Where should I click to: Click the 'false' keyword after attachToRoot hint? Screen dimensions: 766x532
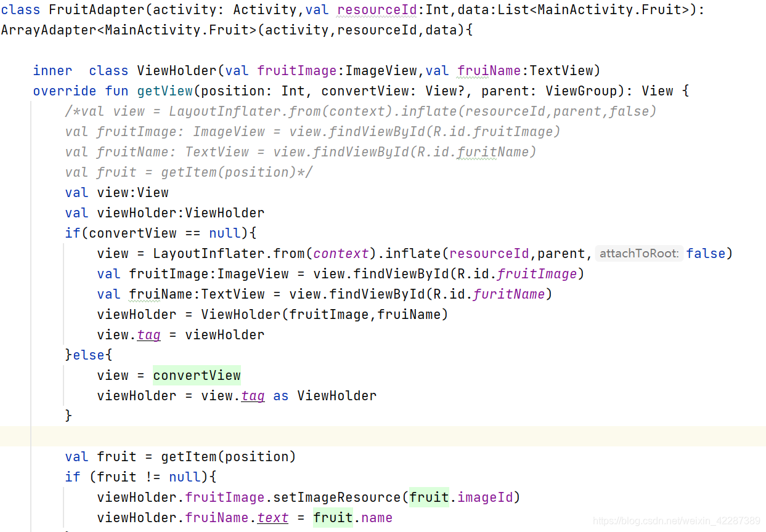coord(706,254)
